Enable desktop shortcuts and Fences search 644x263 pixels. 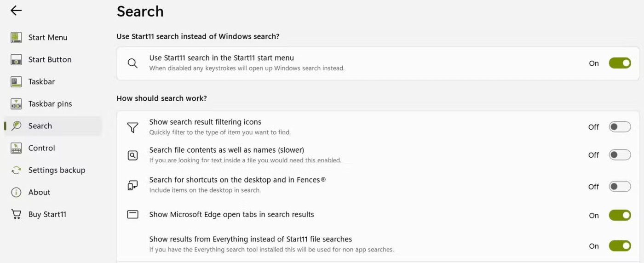pyautogui.click(x=620, y=186)
